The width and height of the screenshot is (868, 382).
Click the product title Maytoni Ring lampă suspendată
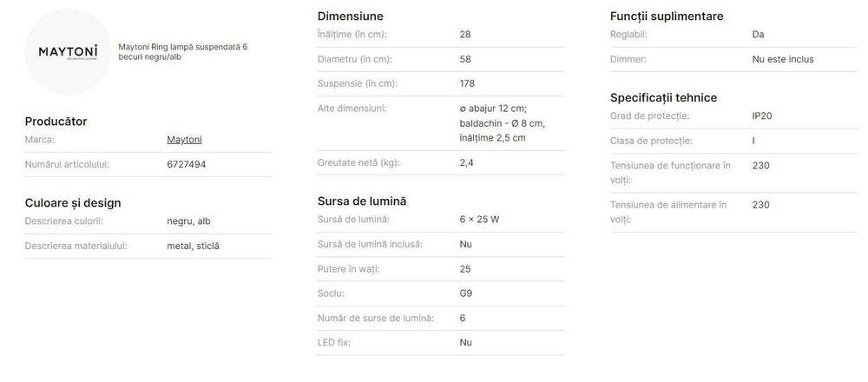[x=183, y=51]
